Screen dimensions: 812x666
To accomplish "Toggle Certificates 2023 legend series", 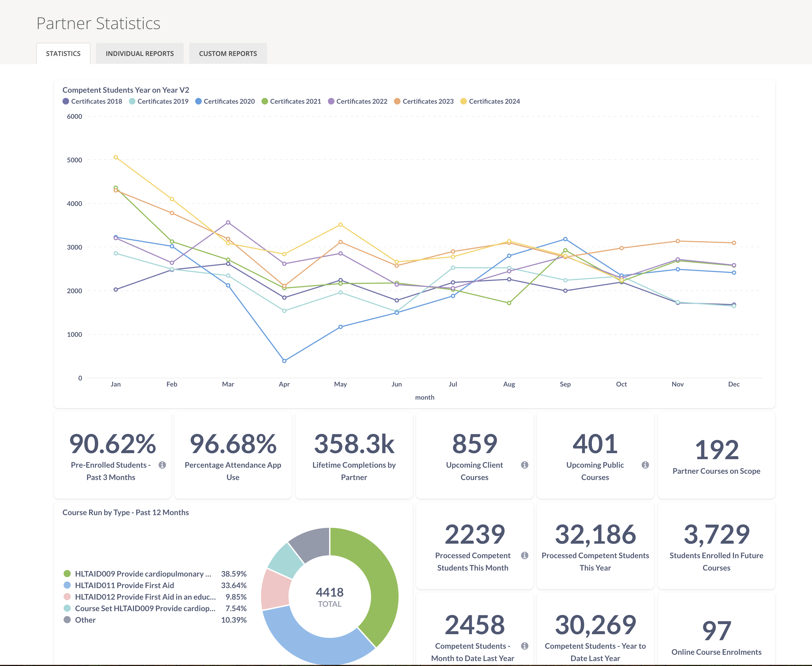I will point(424,101).
